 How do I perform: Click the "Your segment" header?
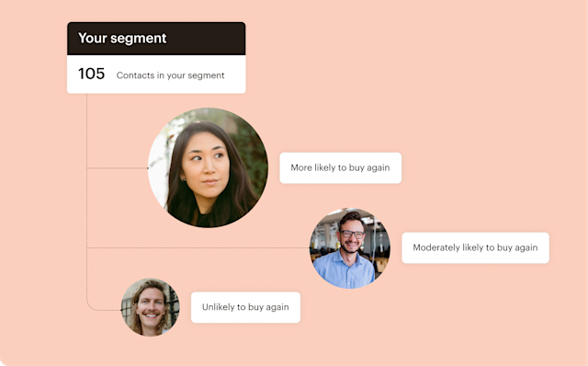[x=156, y=39]
